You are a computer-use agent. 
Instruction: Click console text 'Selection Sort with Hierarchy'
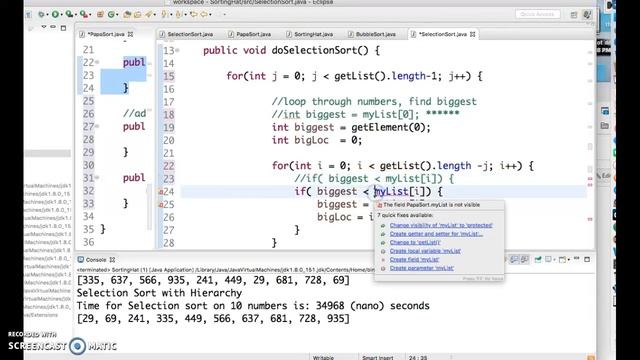tap(159, 293)
